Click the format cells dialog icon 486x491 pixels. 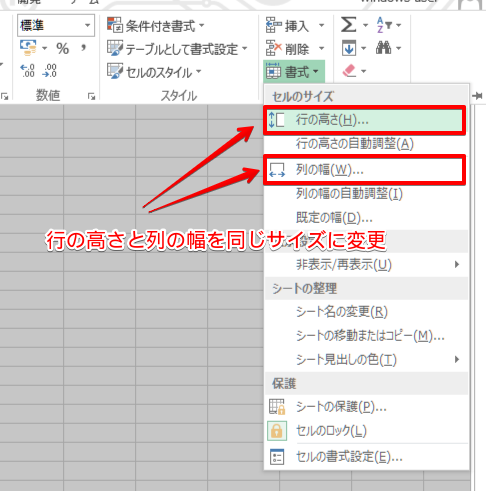277,457
